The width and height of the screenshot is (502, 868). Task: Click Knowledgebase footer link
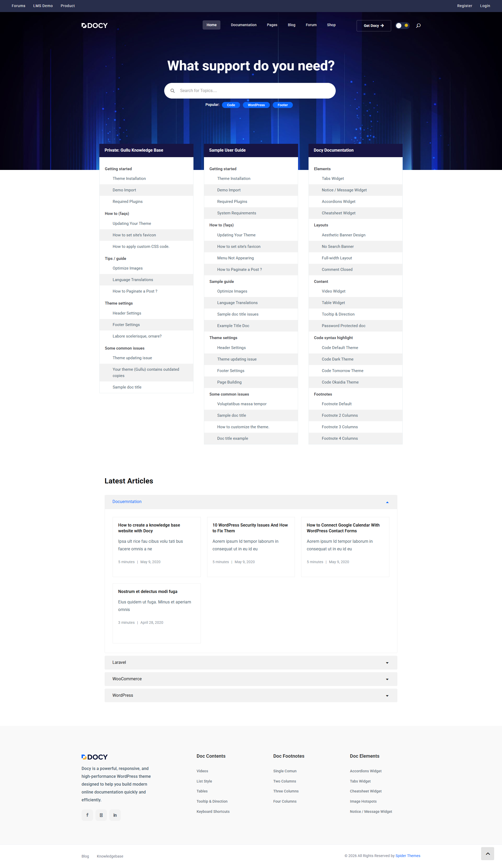(x=110, y=856)
